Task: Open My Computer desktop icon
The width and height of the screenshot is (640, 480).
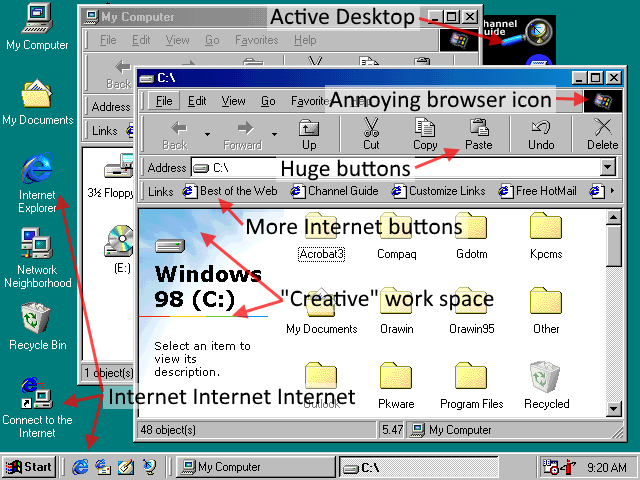Action: (37, 27)
